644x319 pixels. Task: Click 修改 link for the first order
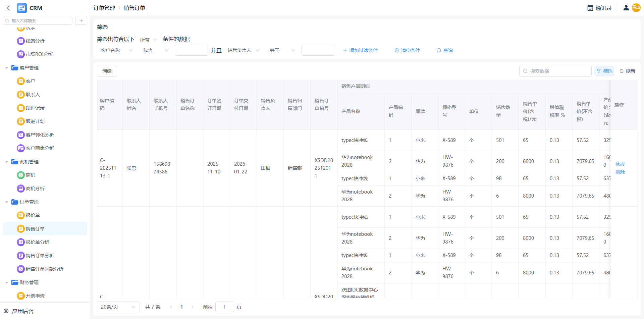[620, 164]
